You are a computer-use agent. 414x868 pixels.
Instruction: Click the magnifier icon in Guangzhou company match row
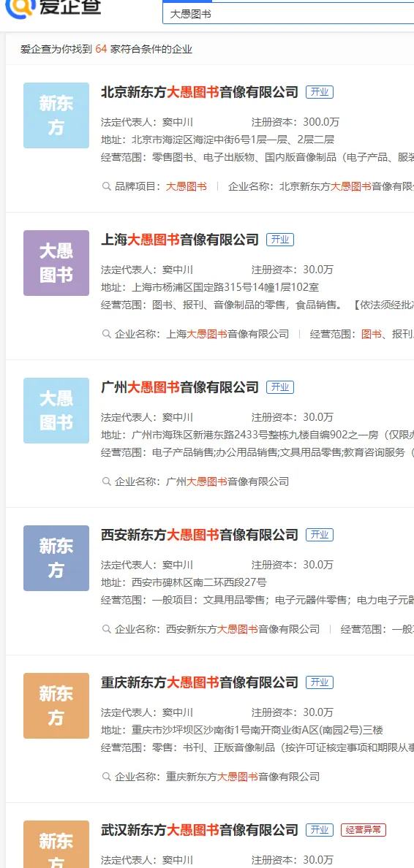click(106, 481)
